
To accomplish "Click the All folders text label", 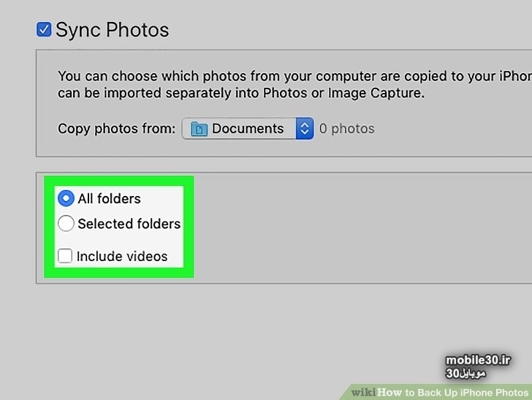I will [109, 198].
